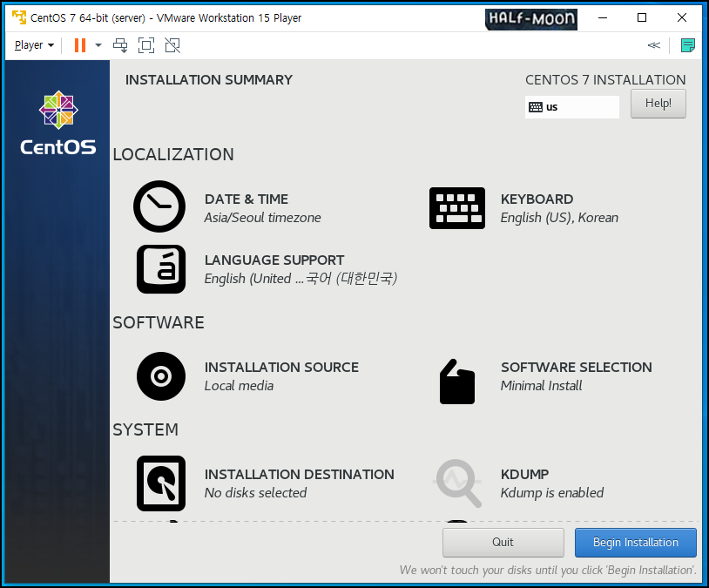Screen dimensions: 709x588
Task: Click the VMware app icon in title bar
Action: 19,17
